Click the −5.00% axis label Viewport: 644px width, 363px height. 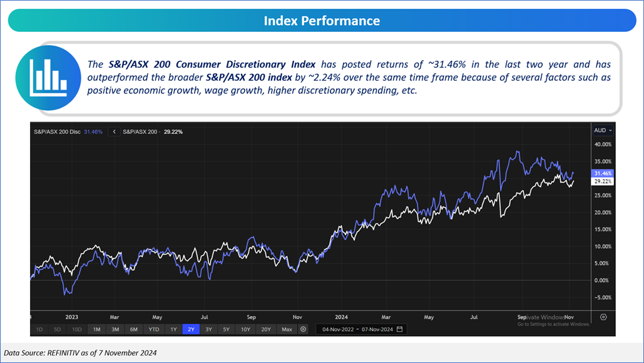click(x=603, y=297)
